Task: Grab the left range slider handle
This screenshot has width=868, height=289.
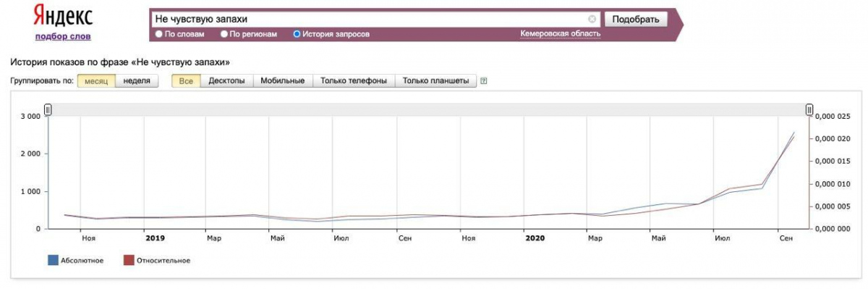Action: tap(48, 109)
